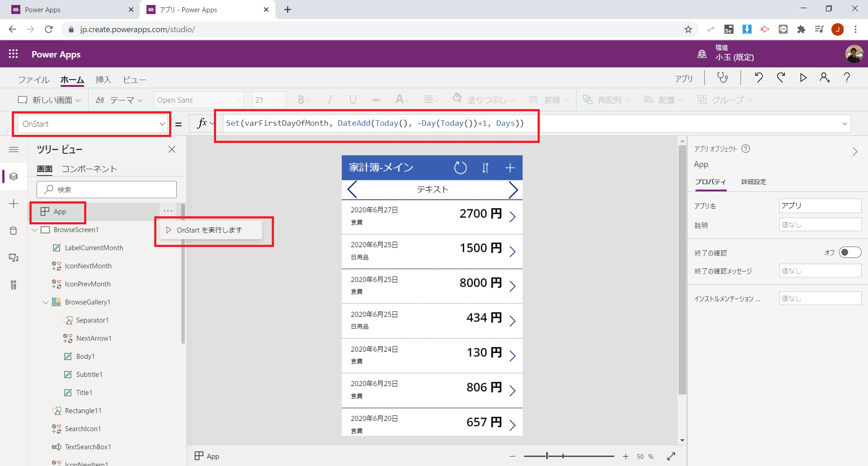The image size is (868, 466).
Task: Click the App label in toolbar
Action: [684, 78]
